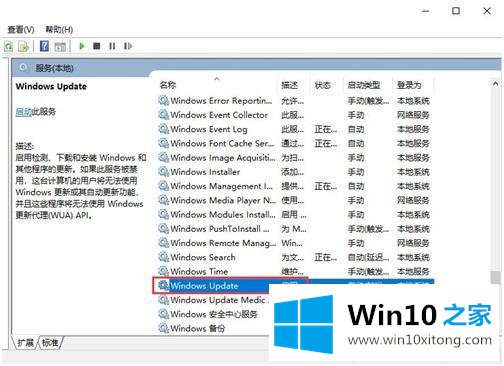Screen dimensions: 504x366
Task: Select the Windows Installer row name
Action: (x=205, y=172)
